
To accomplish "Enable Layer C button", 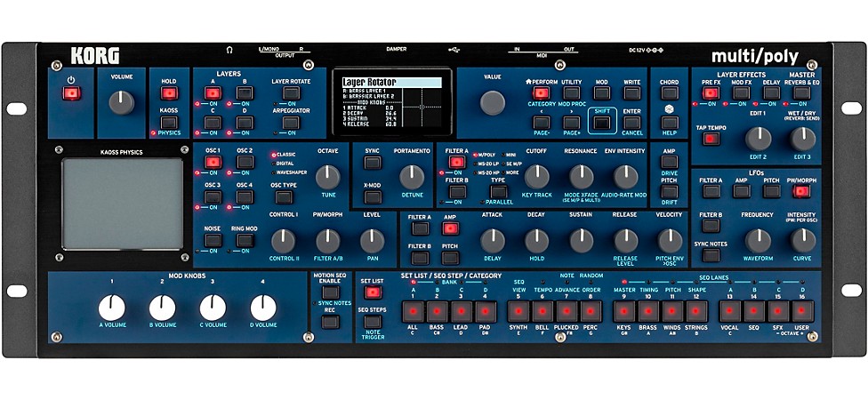I will [213, 123].
